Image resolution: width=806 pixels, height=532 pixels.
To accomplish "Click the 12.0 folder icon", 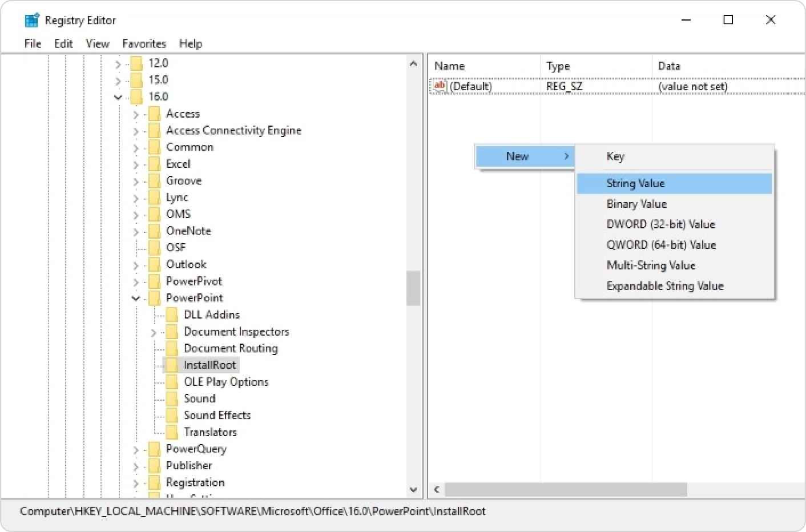I will [x=136, y=63].
